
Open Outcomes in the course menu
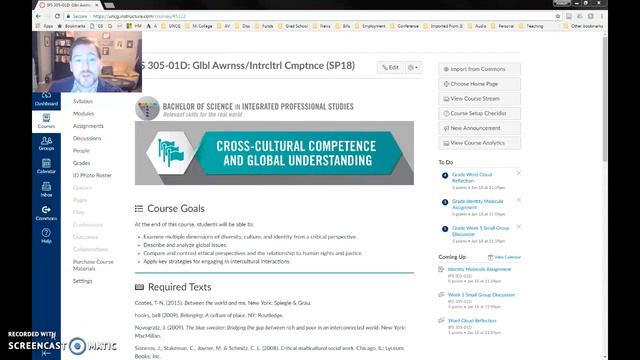(x=85, y=237)
